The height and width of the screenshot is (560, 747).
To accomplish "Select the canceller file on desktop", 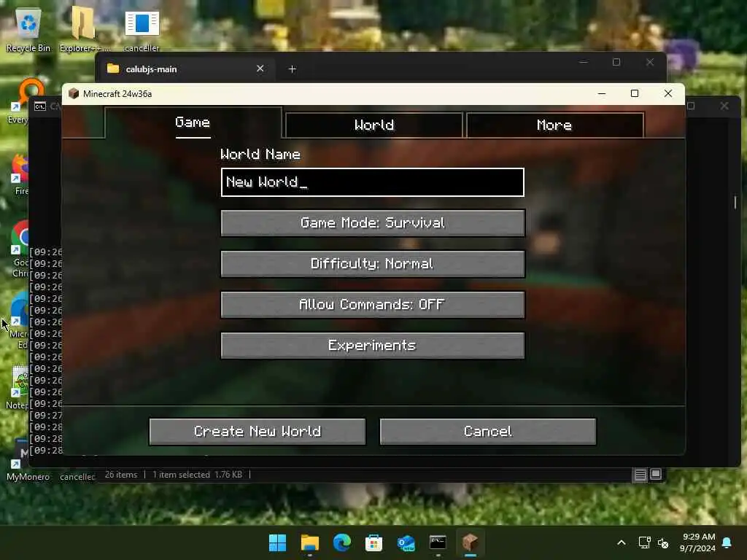I will [142, 29].
